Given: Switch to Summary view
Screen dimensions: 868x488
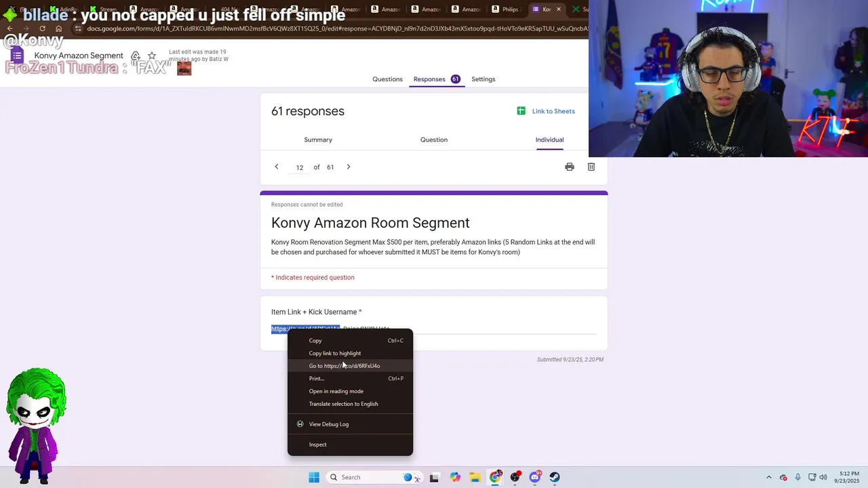Looking at the screenshot, I should pos(318,140).
